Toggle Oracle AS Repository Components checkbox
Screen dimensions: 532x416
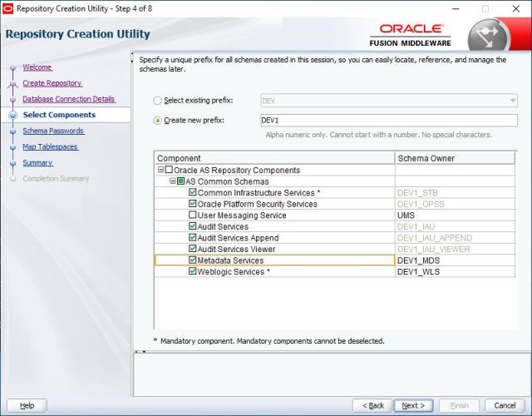pos(169,170)
